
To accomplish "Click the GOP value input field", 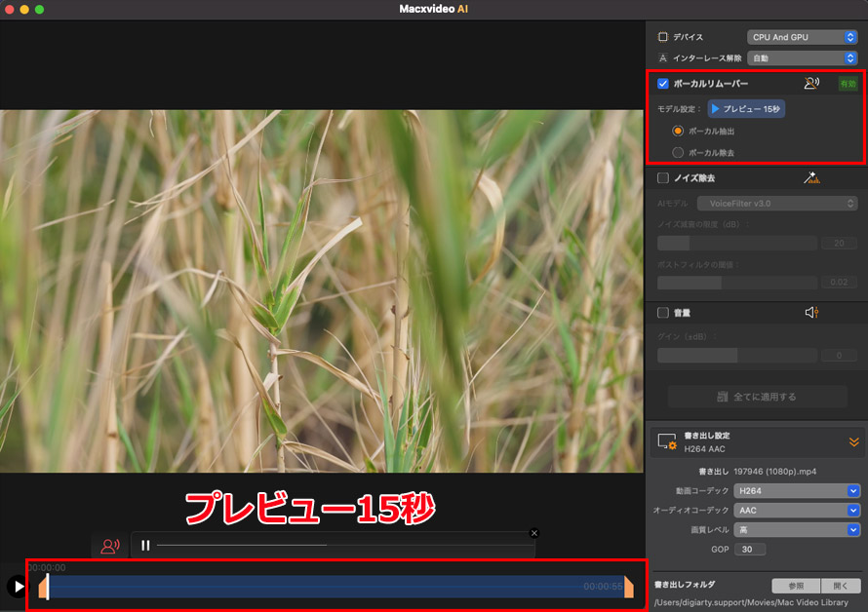I will [x=750, y=549].
